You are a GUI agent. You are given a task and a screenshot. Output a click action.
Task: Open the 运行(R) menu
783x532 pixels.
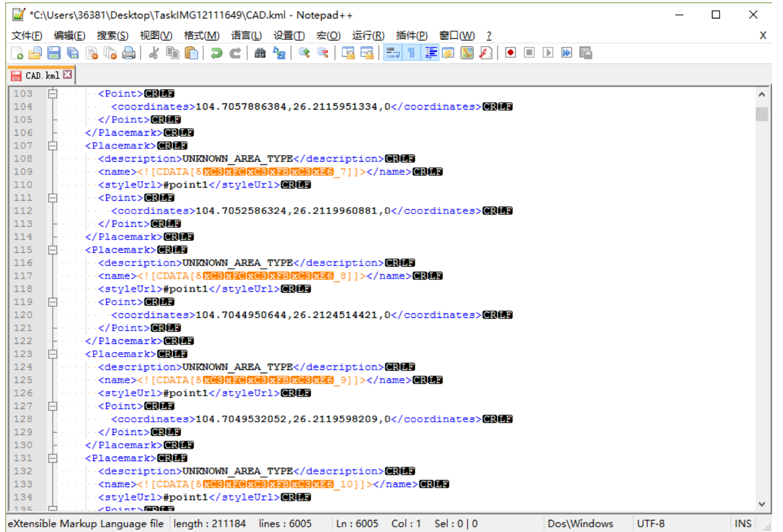[x=368, y=35]
